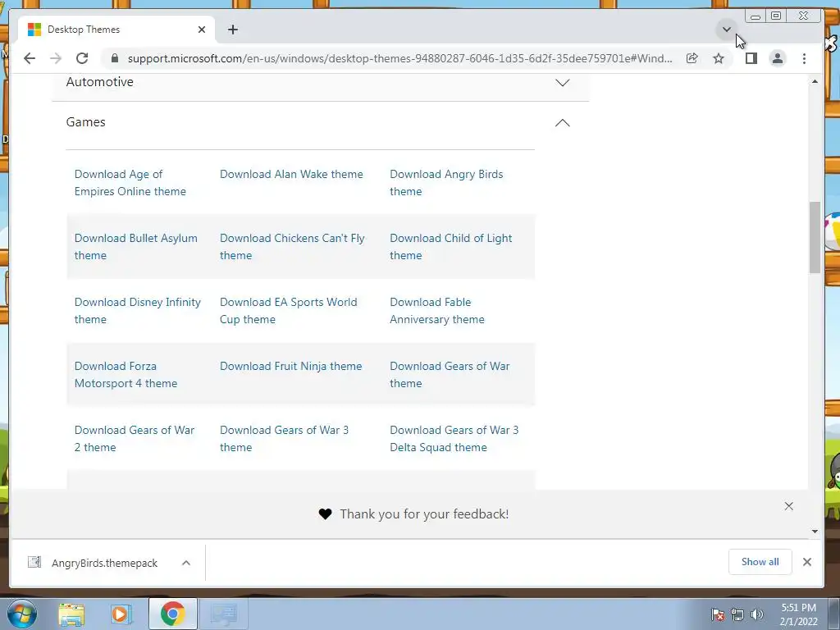Click Show all downloads button

pyautogui.click(x=760, y=562)
